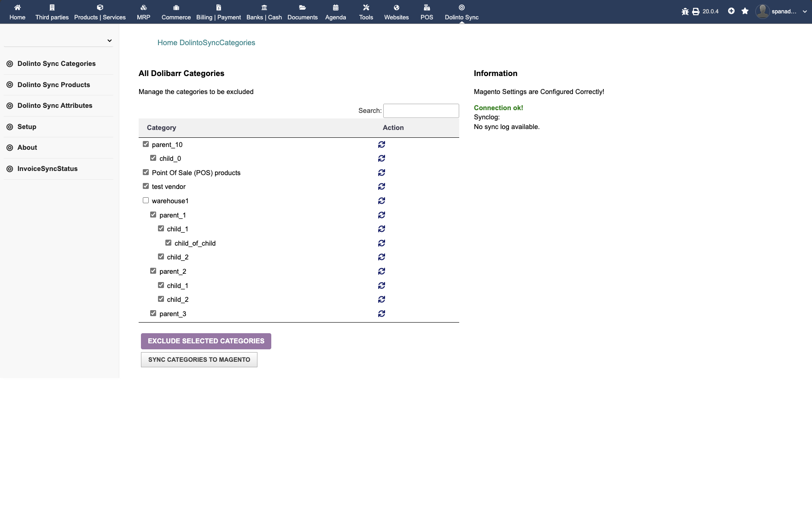Viewport: 812px width, 518px height.
Task: Click the star bookmark icon
Action: click(x=745, y=11)
